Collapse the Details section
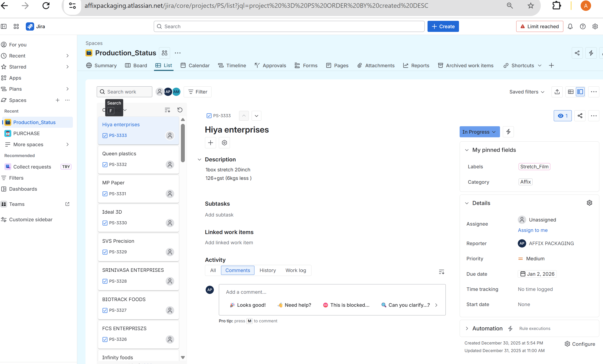The height and width of the screenshot is (364, 603). 467,203
